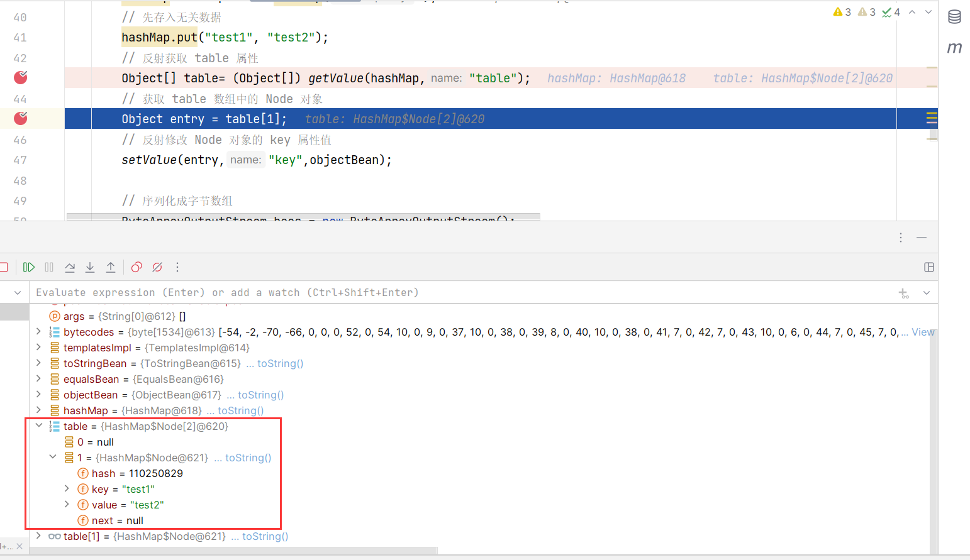Toggle the Mute Breakpoints button
Image resolution: width=970 pixels, height=560 pixels.
pyautogui.click(x=157, y=267)
